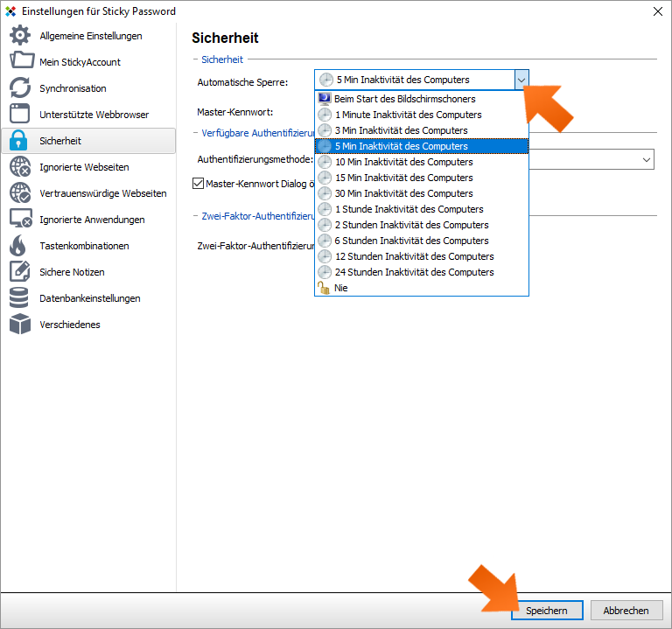Select 6 Stunden Inaktivität des Computers
This screenshot has width=672, height=629.
[x=422, y=241]
